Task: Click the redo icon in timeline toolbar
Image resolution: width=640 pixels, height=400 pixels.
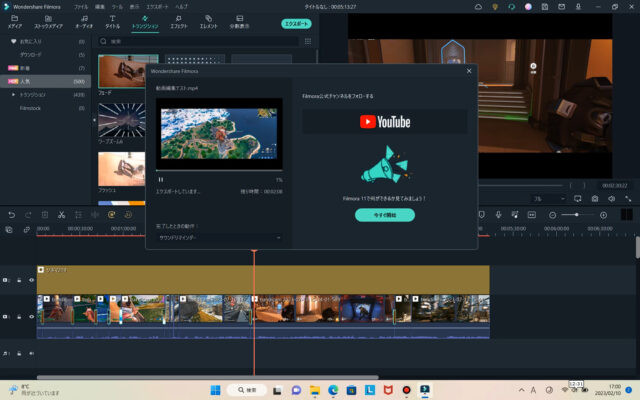Action: 28,215
